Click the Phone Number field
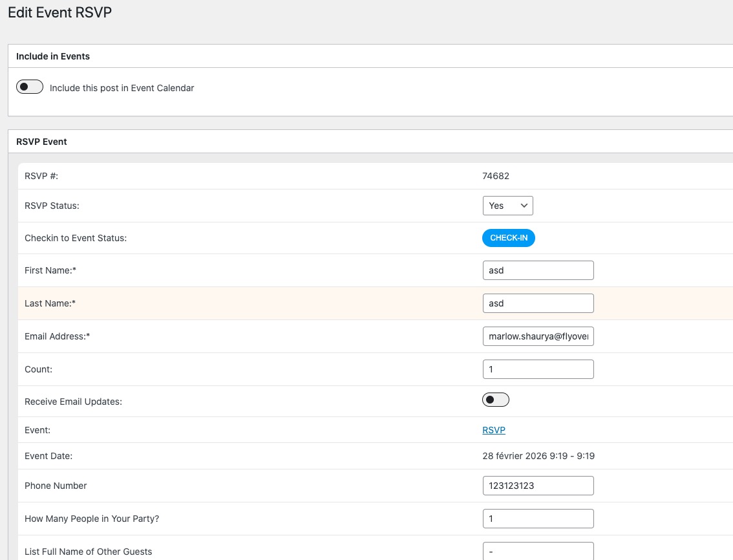The image size is (733, 560). pyautogui.click(x=538, y=486)
